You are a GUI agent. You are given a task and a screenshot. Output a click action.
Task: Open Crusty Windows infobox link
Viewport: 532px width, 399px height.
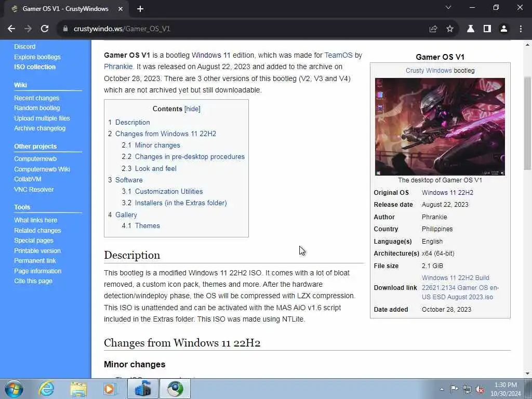click(429, 71)
